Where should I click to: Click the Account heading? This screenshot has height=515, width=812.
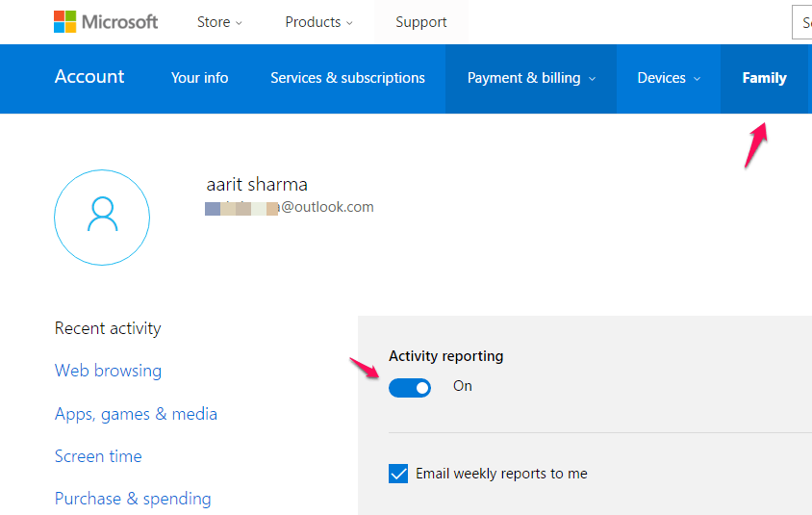coord(89,77)
